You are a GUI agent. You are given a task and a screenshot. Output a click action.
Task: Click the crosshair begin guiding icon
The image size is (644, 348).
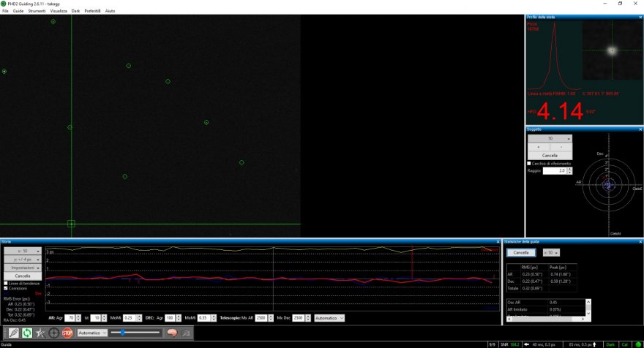[x=53, y=333]
